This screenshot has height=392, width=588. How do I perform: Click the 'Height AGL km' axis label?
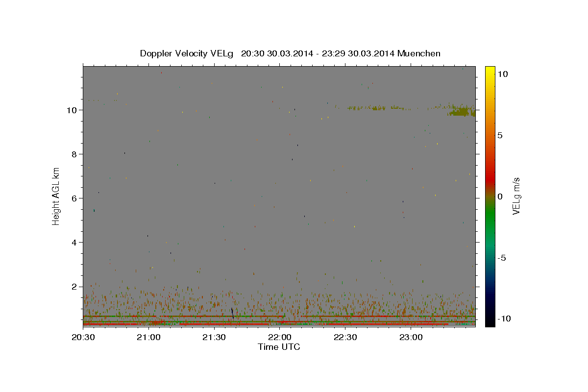click(56, 196)
